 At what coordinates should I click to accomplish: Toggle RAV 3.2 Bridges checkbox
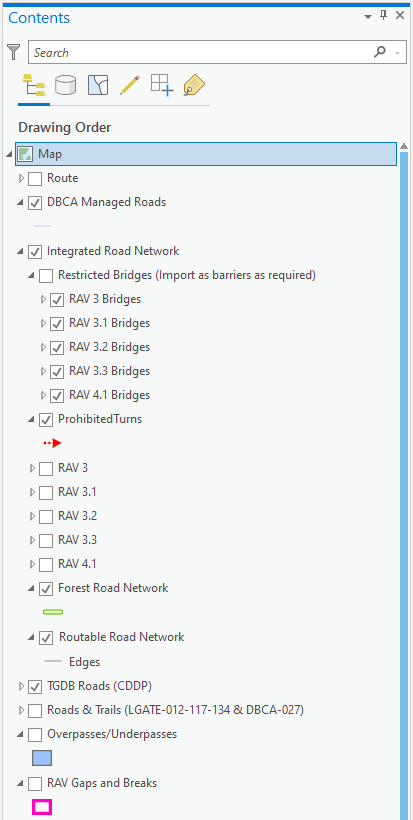pos(57,348)
